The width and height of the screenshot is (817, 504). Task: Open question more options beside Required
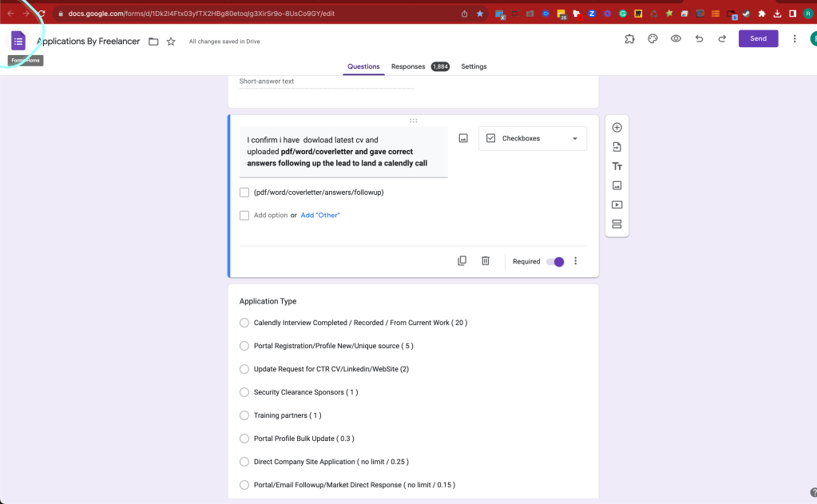pyautogui.click(x=576, y=260)
